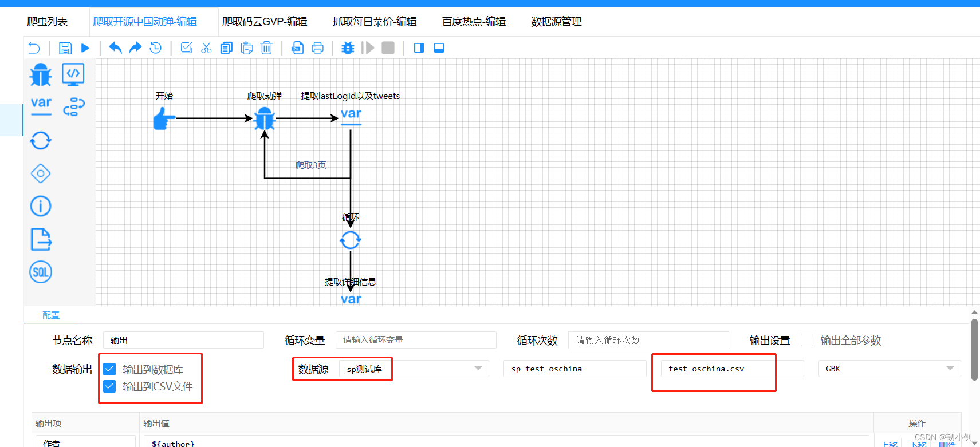Click the 循环 loop node on canvas
Image resolution: width=980 pixels, height=447 pixels.
tap(351, 240)
